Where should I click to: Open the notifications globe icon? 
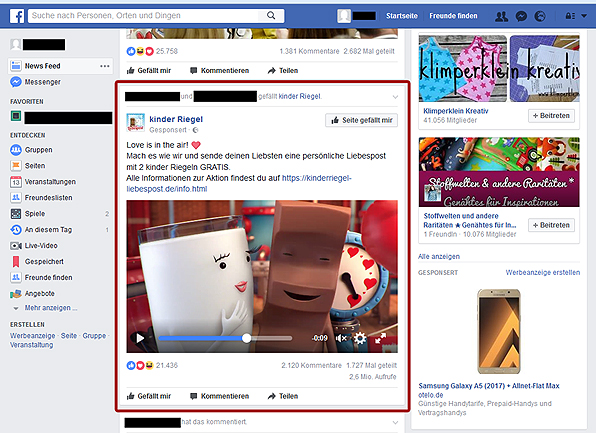click(x=540, y=16)
